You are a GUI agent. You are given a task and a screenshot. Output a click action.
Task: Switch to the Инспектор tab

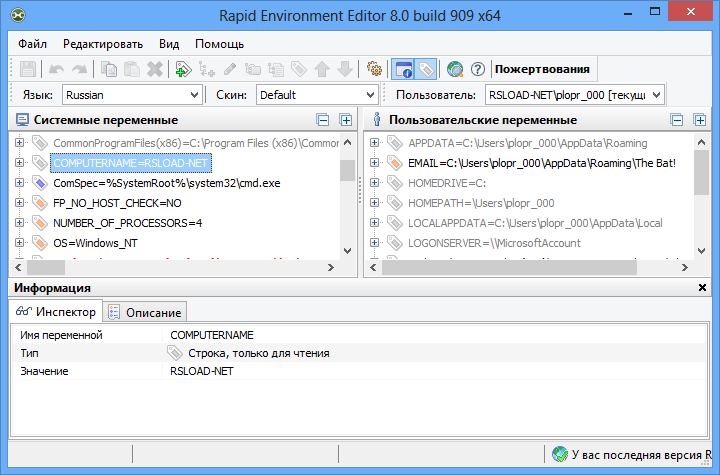click(x=56, y=312)
